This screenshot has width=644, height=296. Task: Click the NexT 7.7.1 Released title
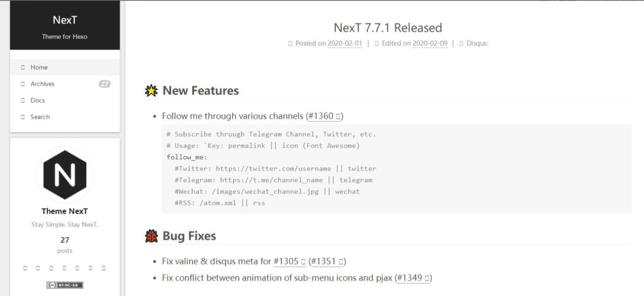pyautogui.click(x=388, y=28)
